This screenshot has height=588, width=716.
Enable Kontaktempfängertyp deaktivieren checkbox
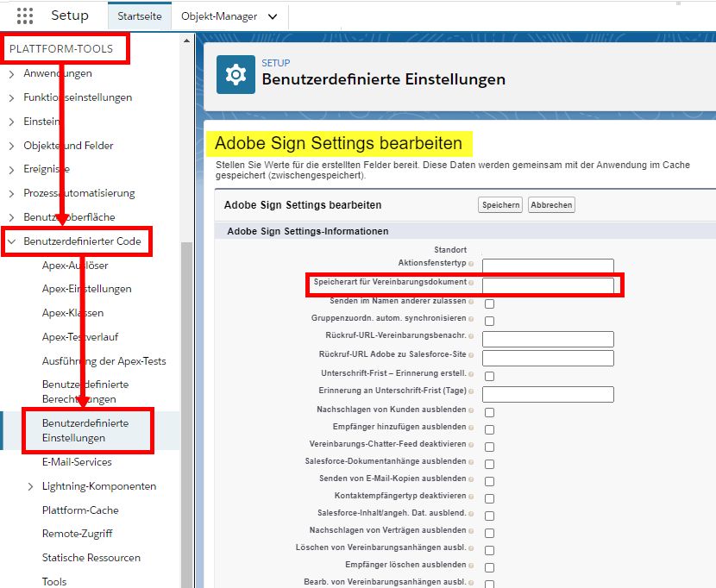click(x=489, y=498)
